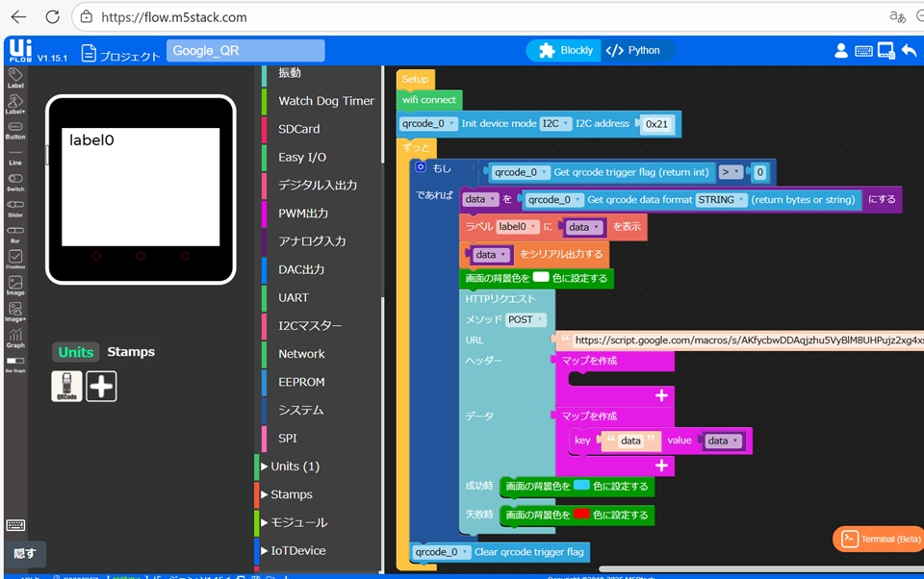The height and width of the screenshot is (579, 924).
Task: Select the Graph widget tool
Action: click(15, 337)
